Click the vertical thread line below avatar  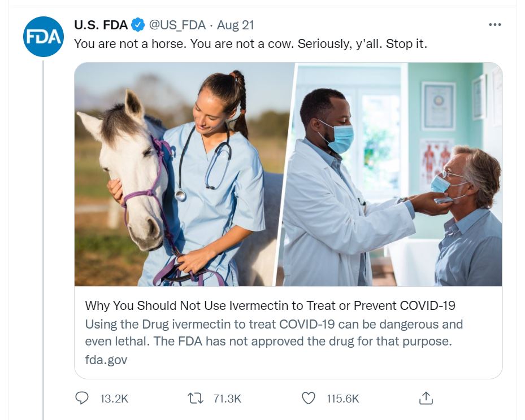click(x=43, y=240)
